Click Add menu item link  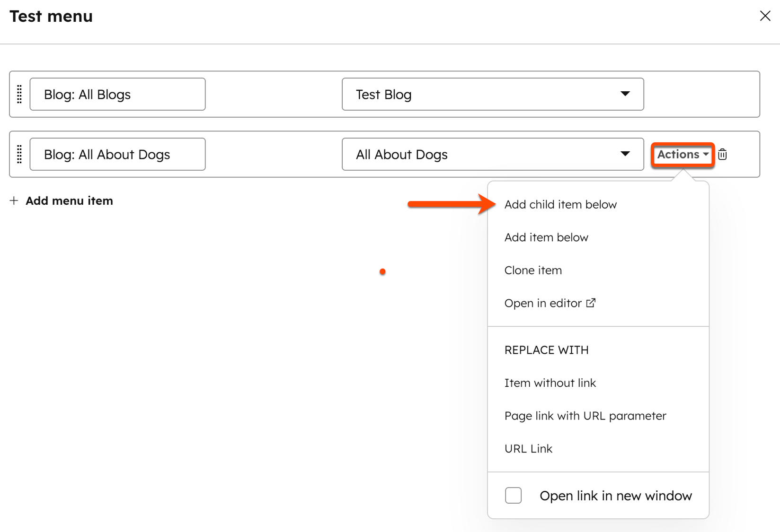(x=69, y=201)
